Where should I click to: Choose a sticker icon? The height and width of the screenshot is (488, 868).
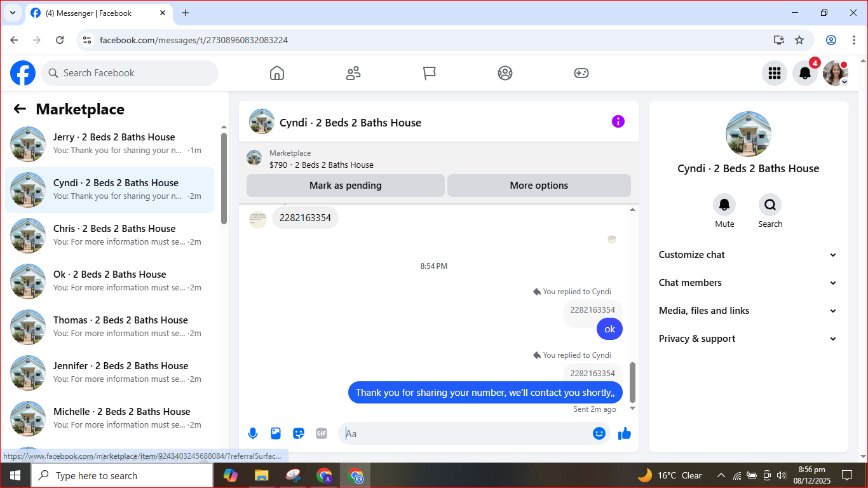coord(299,433)
